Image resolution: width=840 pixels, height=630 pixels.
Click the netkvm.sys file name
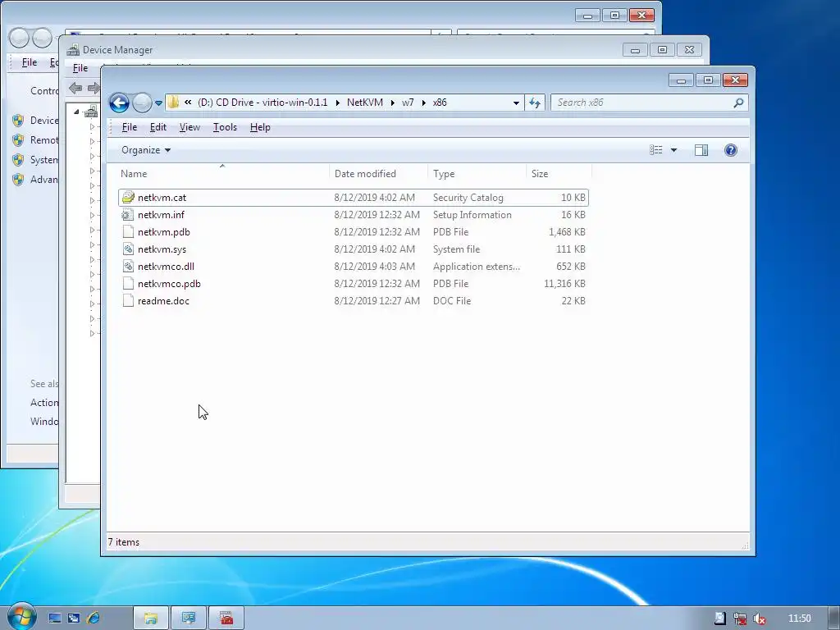162,249
